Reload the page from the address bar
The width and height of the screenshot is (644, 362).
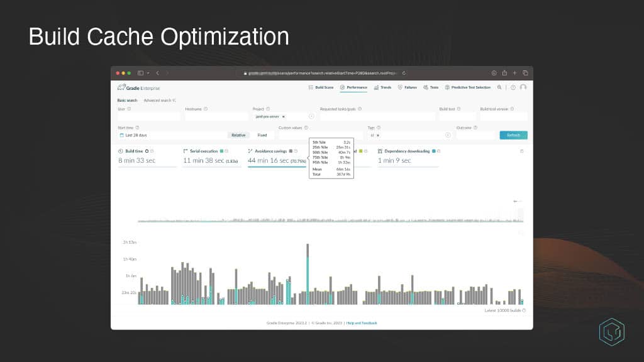404,73
